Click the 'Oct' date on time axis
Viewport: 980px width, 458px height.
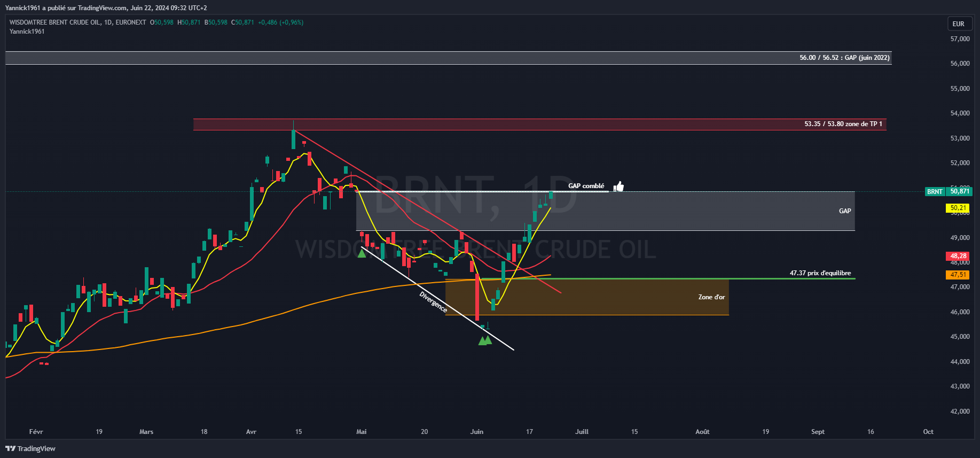coord(928,432)
